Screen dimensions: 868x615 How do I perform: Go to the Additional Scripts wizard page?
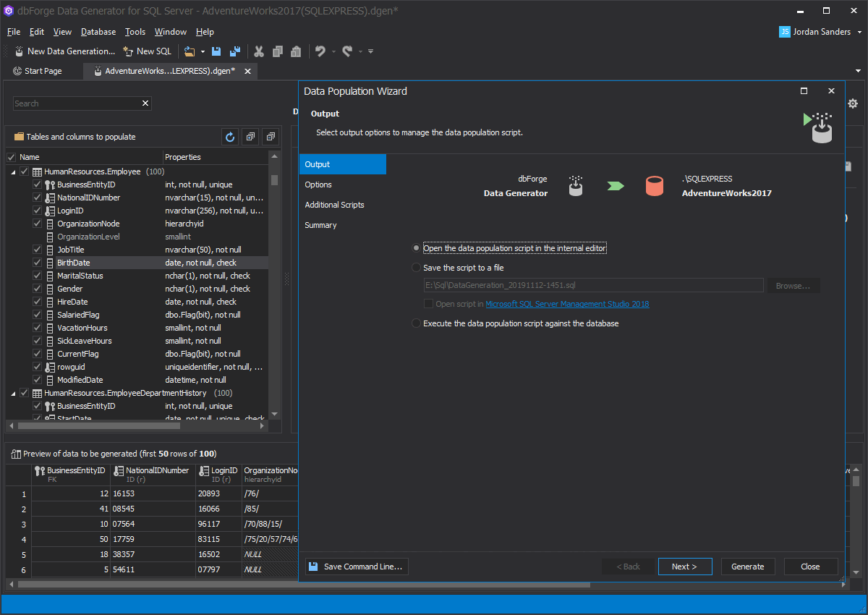tap(334, 205)
